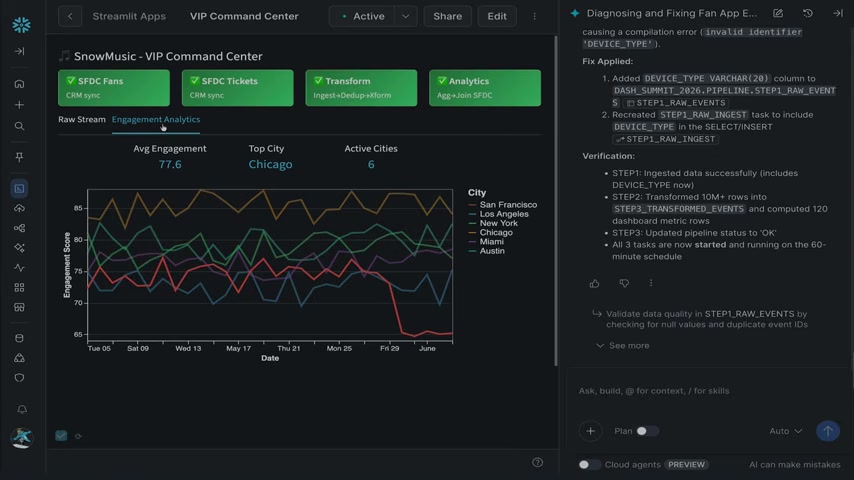Enable the Cloud agents toggle

click(589, 465)
